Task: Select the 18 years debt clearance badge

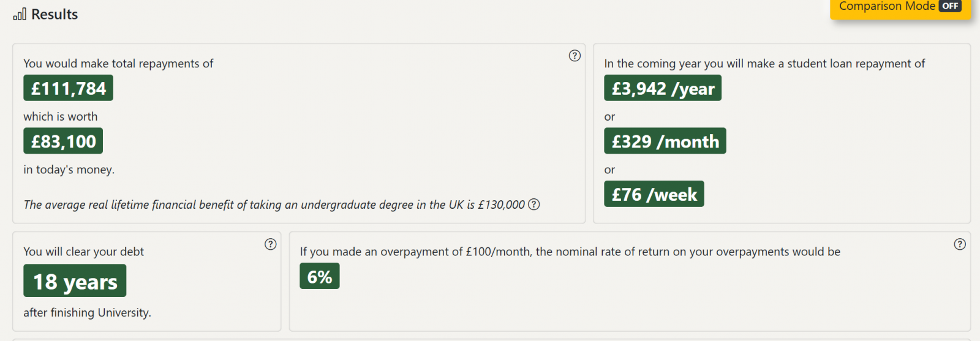Action: [x=75, y=281]
